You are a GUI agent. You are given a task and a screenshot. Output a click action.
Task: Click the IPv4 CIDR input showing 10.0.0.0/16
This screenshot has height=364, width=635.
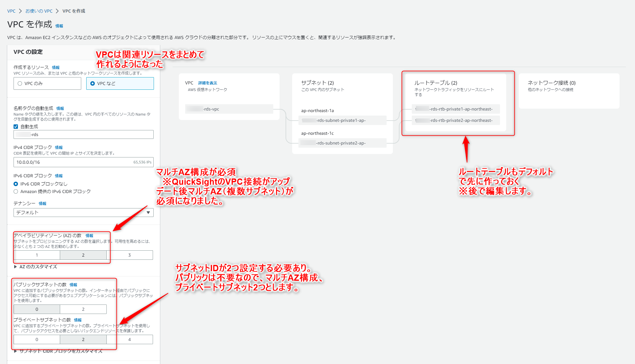[x=83, y=162]
